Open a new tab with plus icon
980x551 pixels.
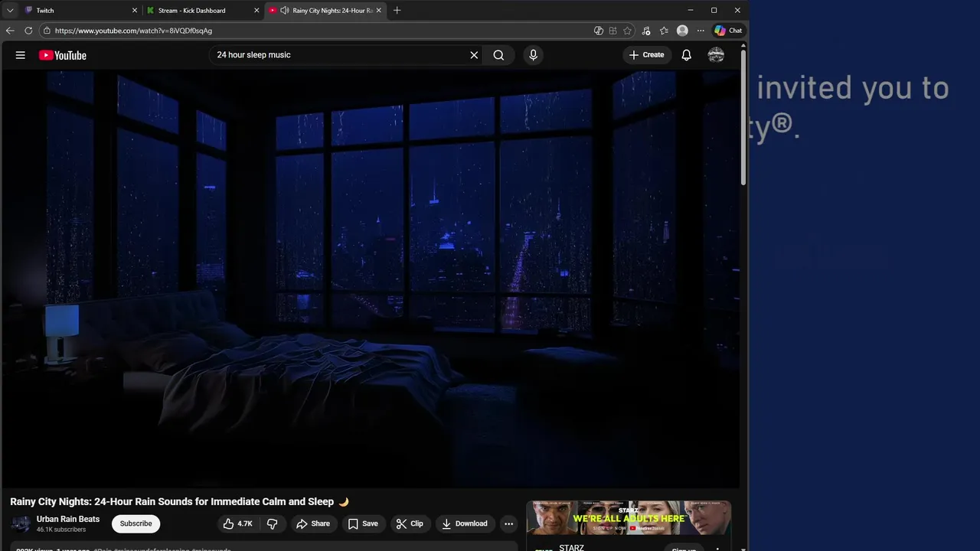coord(397,11)
